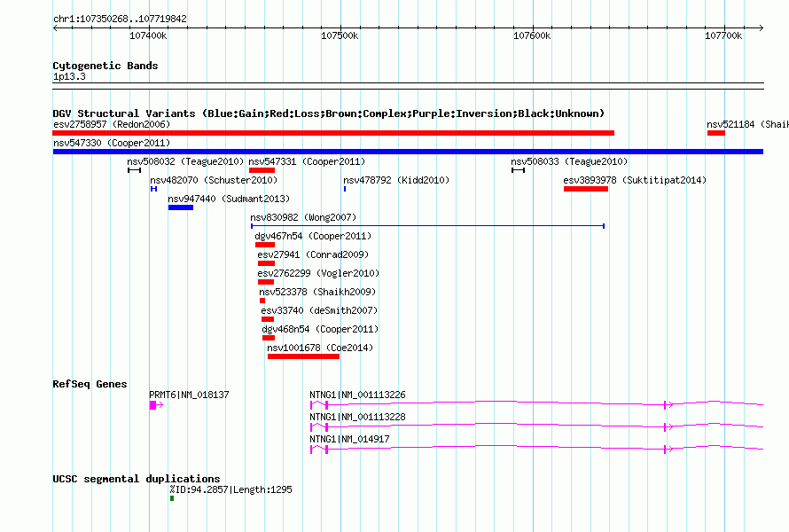789x532 pixels.
Task: Click the ruler's right arrow end
Action: pos(761,27)
